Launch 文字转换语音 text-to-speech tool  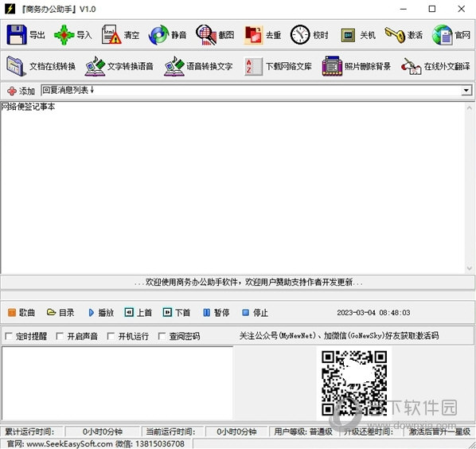coord(119,66)
